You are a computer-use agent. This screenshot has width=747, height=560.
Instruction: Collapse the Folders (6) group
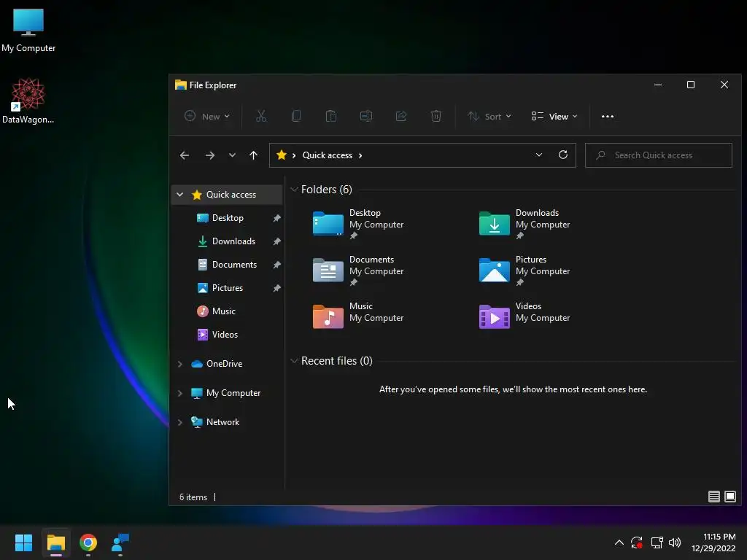pyautogui.click(x=294, y=190)
